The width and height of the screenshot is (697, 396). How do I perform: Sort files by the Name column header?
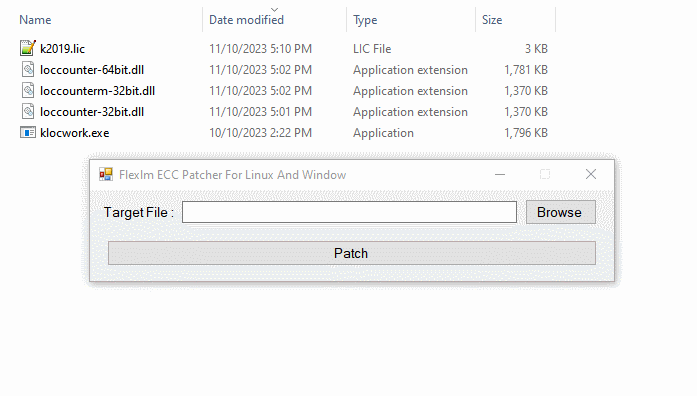tap(35, 20)
